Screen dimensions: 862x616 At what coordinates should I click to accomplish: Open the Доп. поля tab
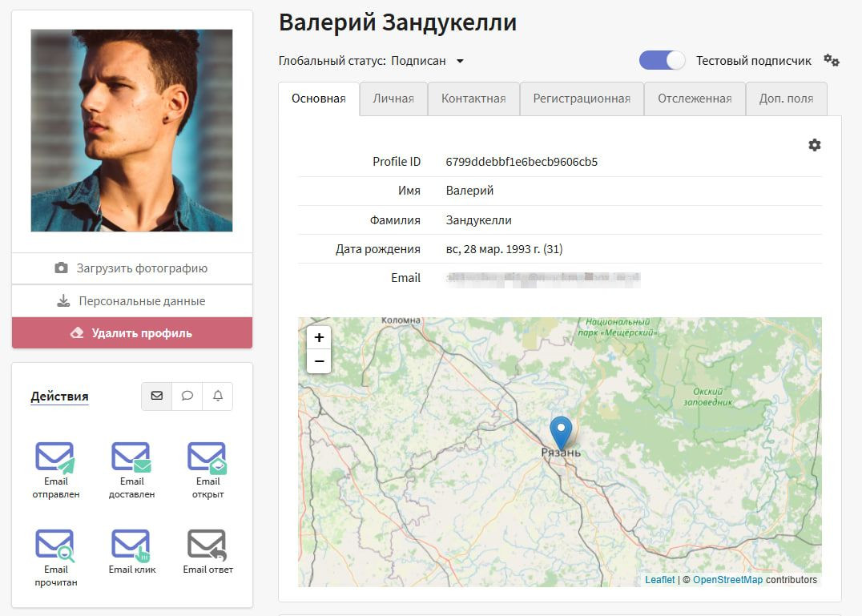786,99
